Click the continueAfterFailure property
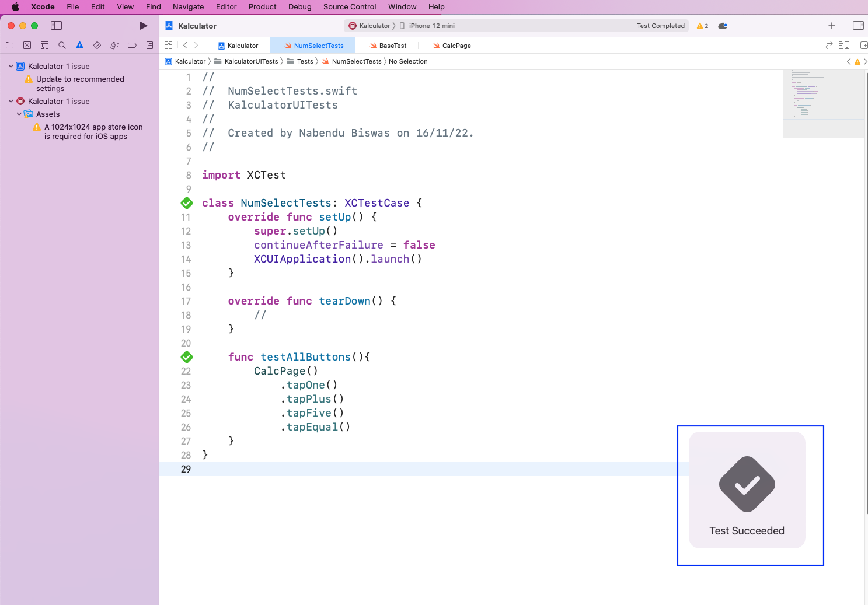Image resolution: width=868 pixels, height=605 pixels. [319, 245]
